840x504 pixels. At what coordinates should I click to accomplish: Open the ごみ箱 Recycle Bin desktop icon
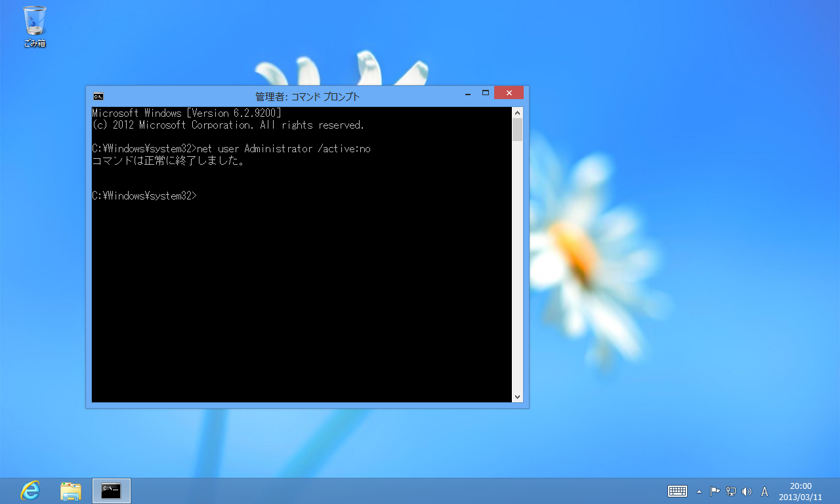click(x=35, y=25)
